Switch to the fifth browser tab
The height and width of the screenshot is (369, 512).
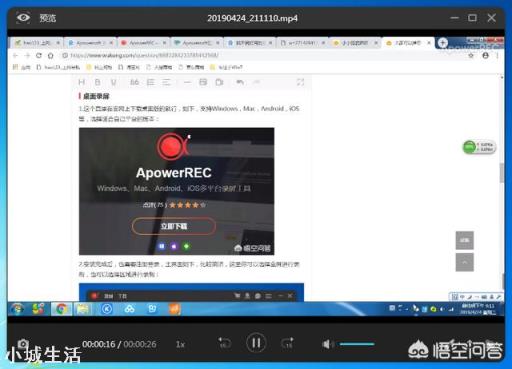(249, 43)
